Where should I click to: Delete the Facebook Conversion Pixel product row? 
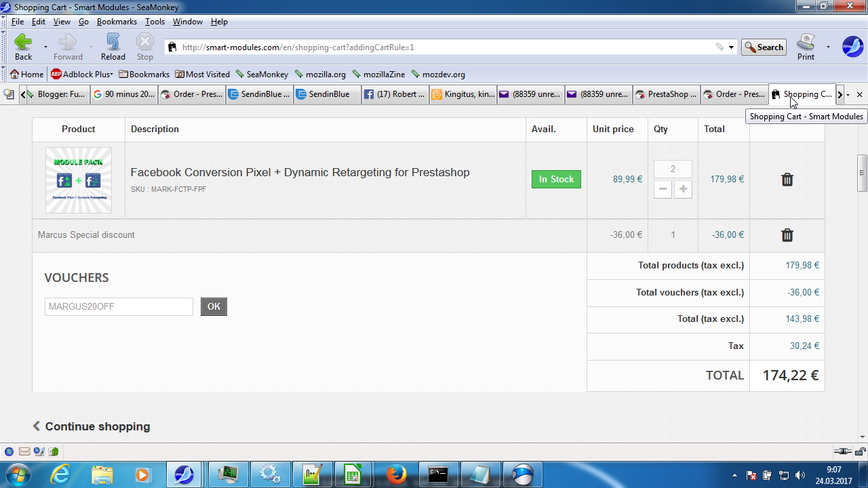tap(787, 180)
